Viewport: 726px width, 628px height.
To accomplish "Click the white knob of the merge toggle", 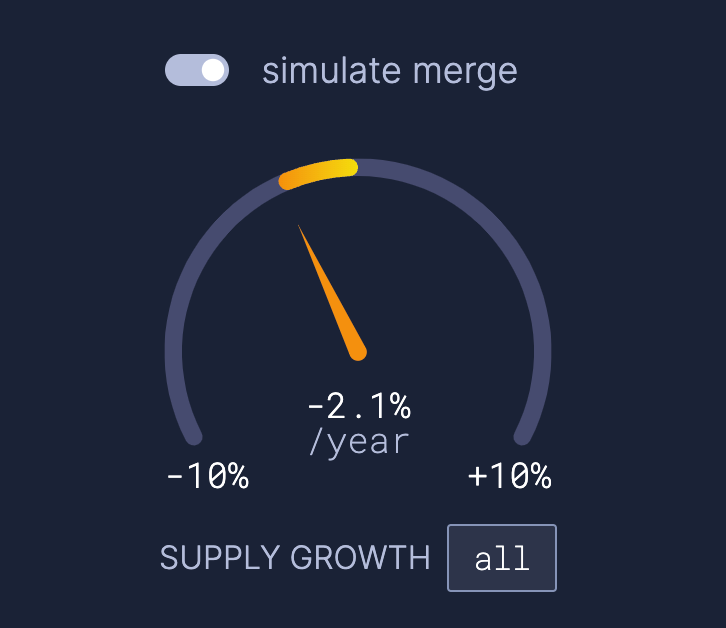I will (212, 71).
